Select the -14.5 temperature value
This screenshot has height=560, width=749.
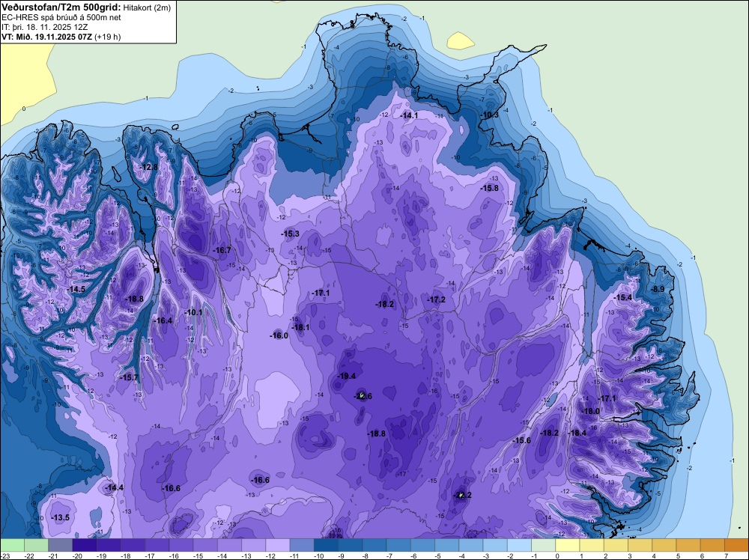click(76, 289)
